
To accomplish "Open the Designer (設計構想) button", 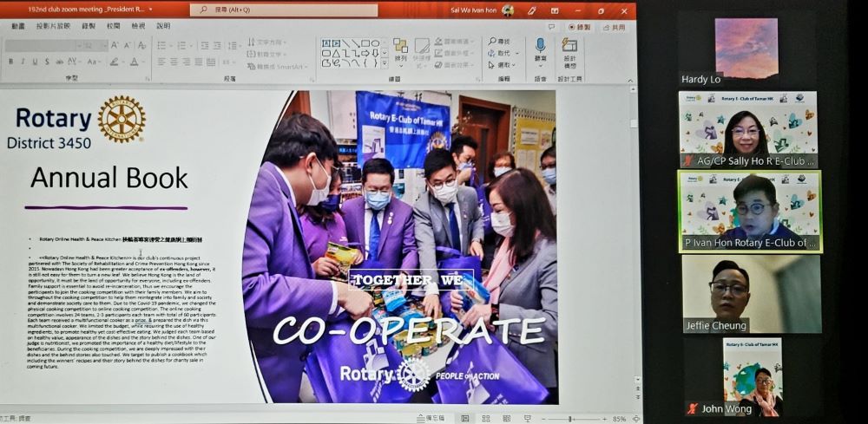I will click(x=569, y=53).
